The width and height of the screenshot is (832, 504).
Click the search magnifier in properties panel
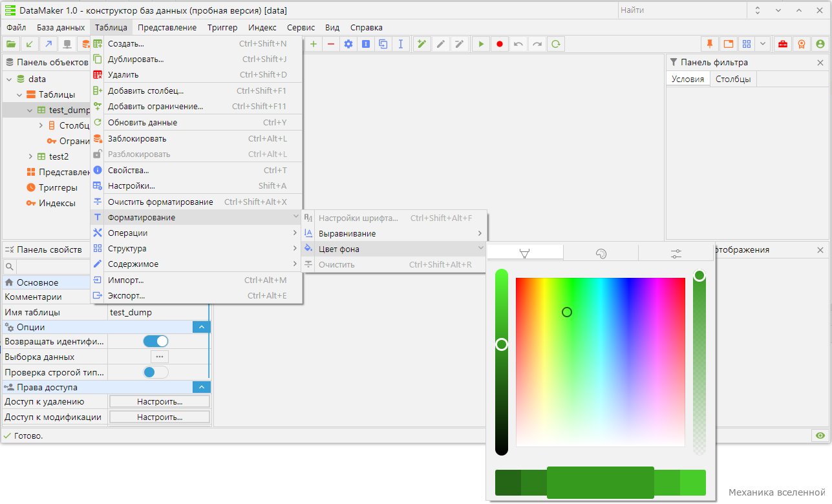tap(10, 266)
